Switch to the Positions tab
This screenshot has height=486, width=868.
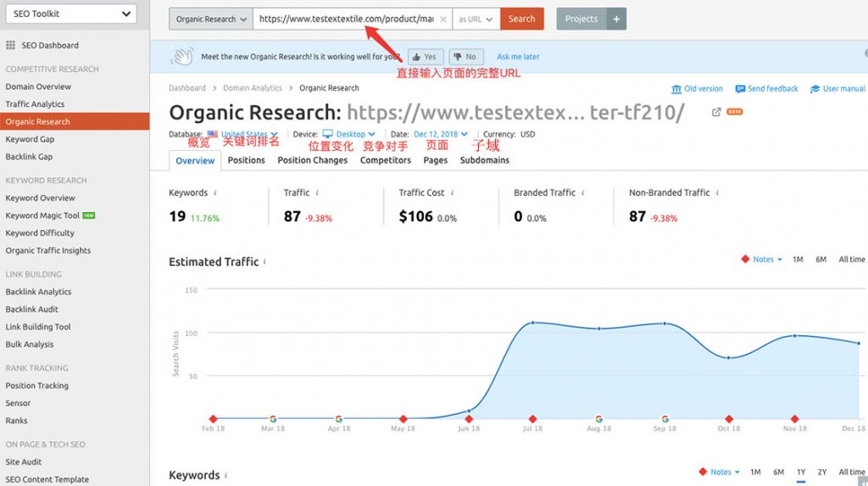[247, 160]
